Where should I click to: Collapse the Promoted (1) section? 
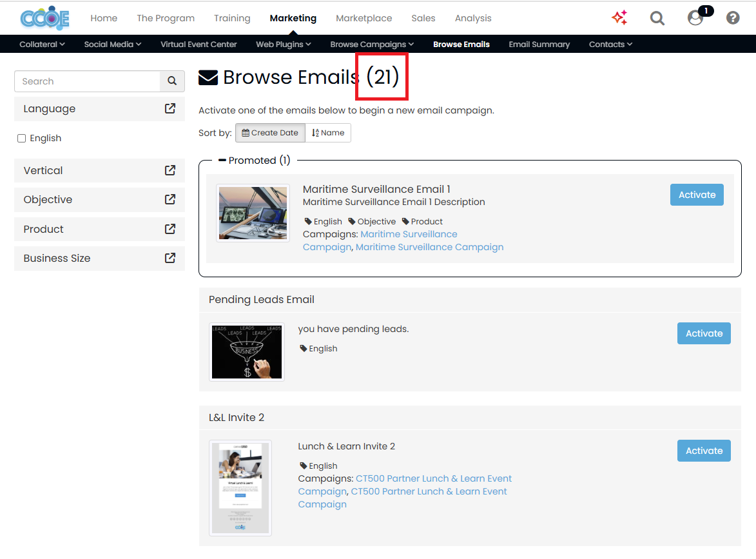[254, 160]
